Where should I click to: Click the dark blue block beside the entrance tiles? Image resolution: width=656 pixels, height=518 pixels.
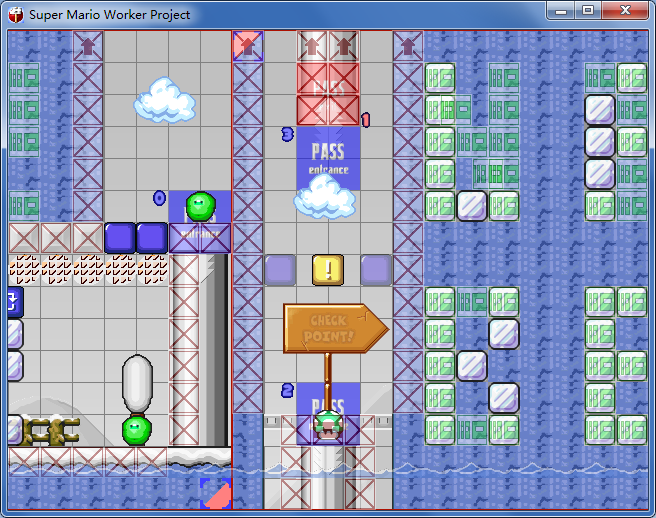tap(152, 238)
